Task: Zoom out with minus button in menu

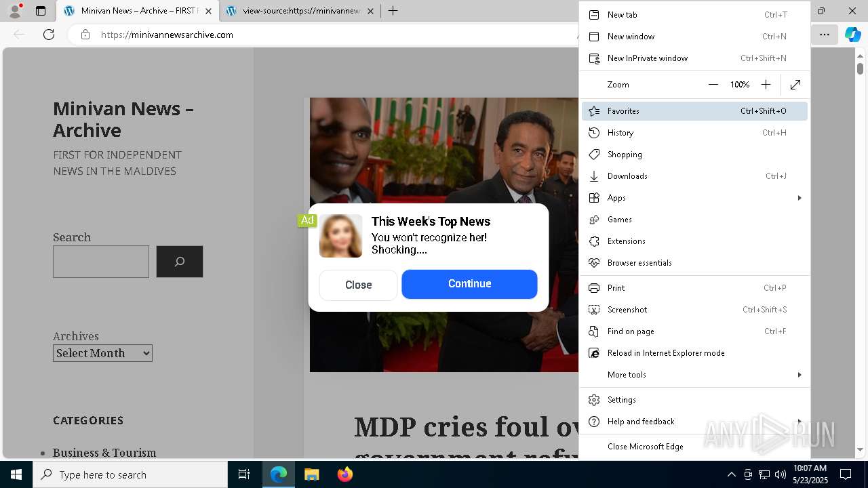Action: (713, 85)
